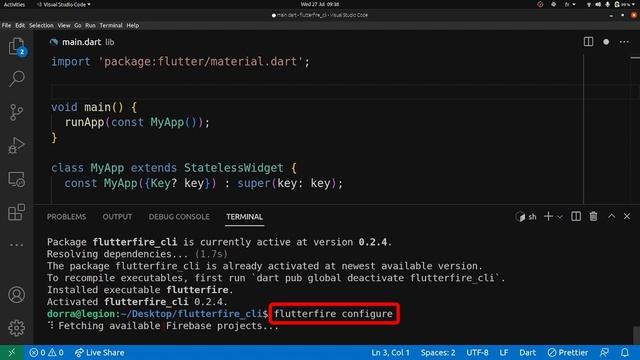Viewport: 640px width, 360px height.
Task: Select main.dart editor tab
Action: pyautogui.click(x=82, y=42)
